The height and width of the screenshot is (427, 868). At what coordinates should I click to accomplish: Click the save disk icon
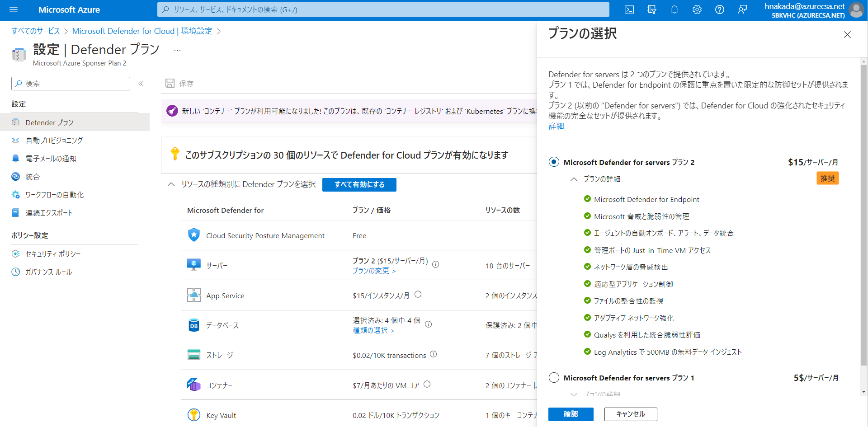(x=170, y=83)
